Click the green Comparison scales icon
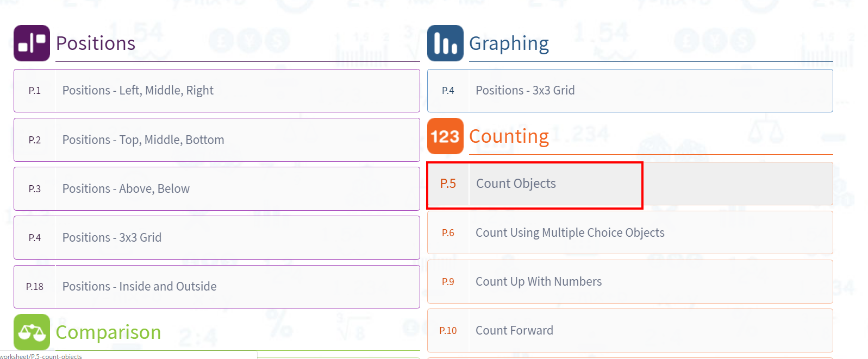This screenshot has height=359, width=868. click(x=32, y=332)
